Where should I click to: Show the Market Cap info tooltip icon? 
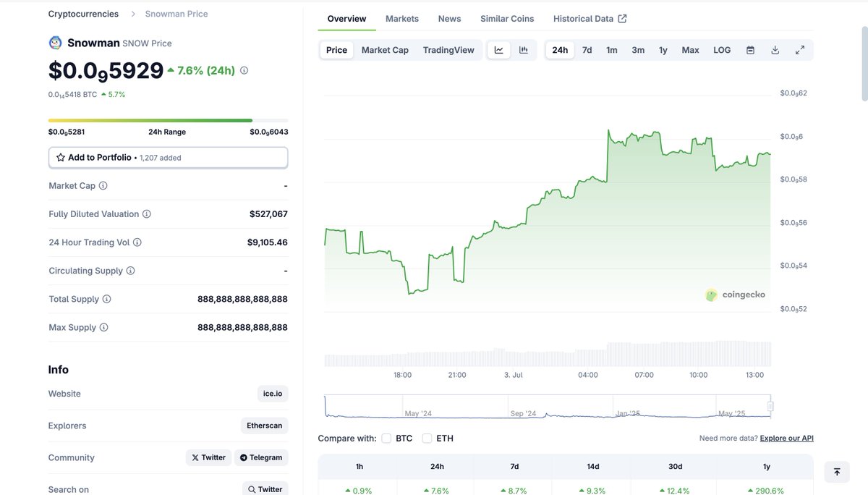103,186
